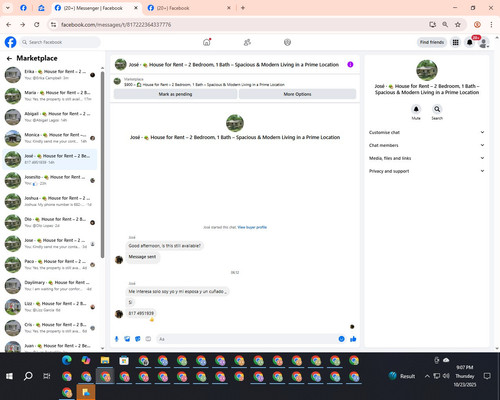Open the Facebook menu grid icon
The image size is (500, 400).
point(455,42)
